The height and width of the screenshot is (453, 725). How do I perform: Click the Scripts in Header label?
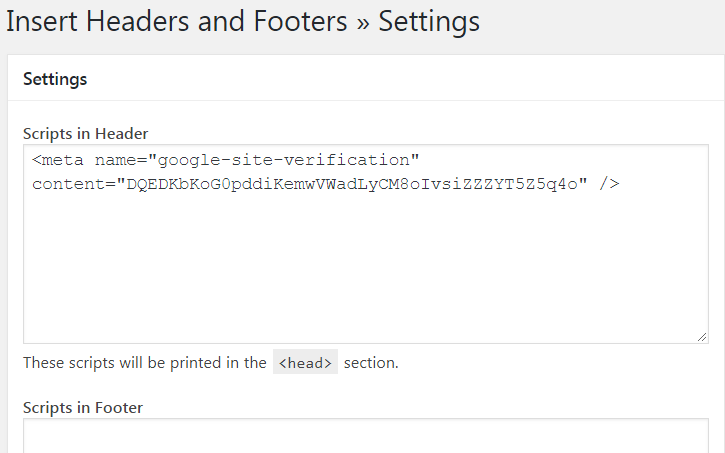coord(85,133)
